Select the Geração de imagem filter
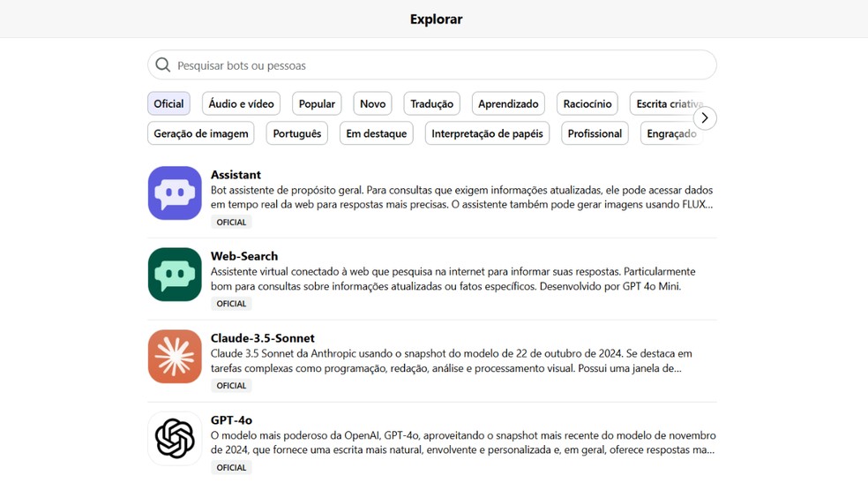Screen dimensions: 868x483 (x=201, y=133)
